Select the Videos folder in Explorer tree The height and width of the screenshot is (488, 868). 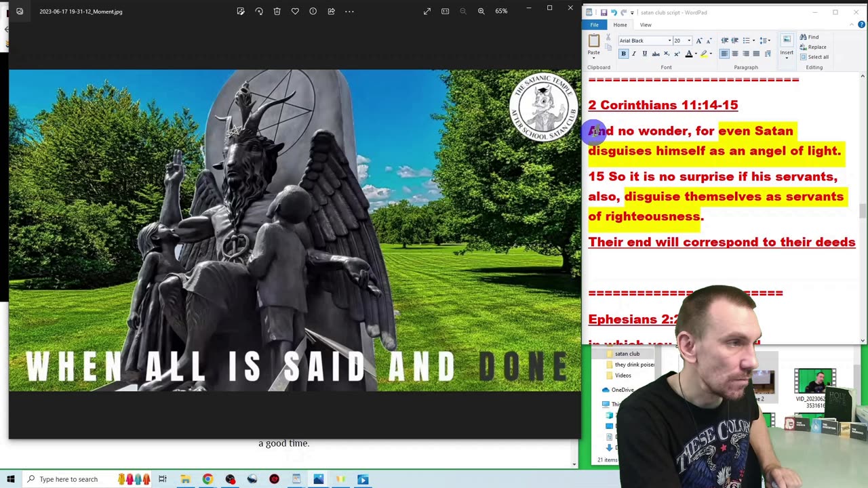tap(623, 375)
